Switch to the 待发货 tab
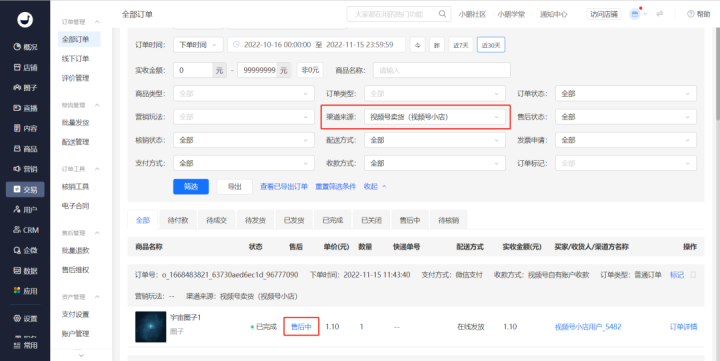This screenshot has height=361, width=720. (255, 220)
